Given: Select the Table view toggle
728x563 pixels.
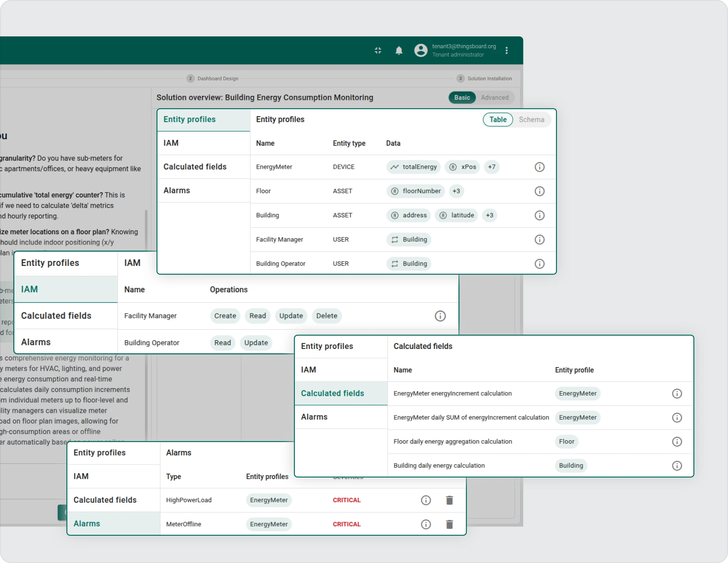Looking at the screenshot, I should coord(498,119).
